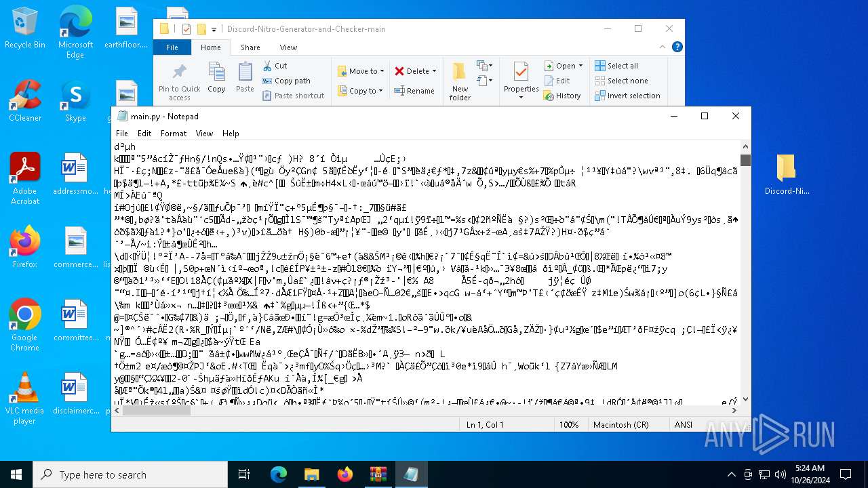Click Select none in Explorer ribbon
Image resolution: width=868 pixels, height=488 pixels.
click(x=621, y=81)
